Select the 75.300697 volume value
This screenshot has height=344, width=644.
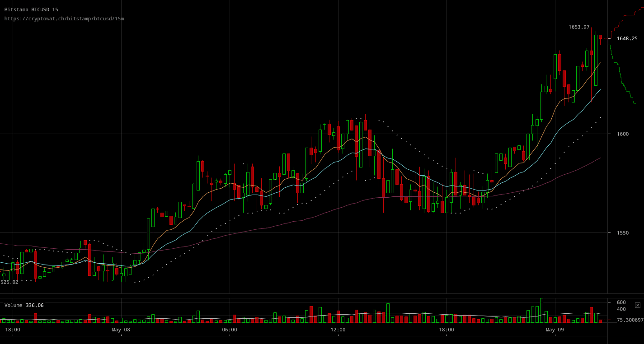(x=630, y=320)
